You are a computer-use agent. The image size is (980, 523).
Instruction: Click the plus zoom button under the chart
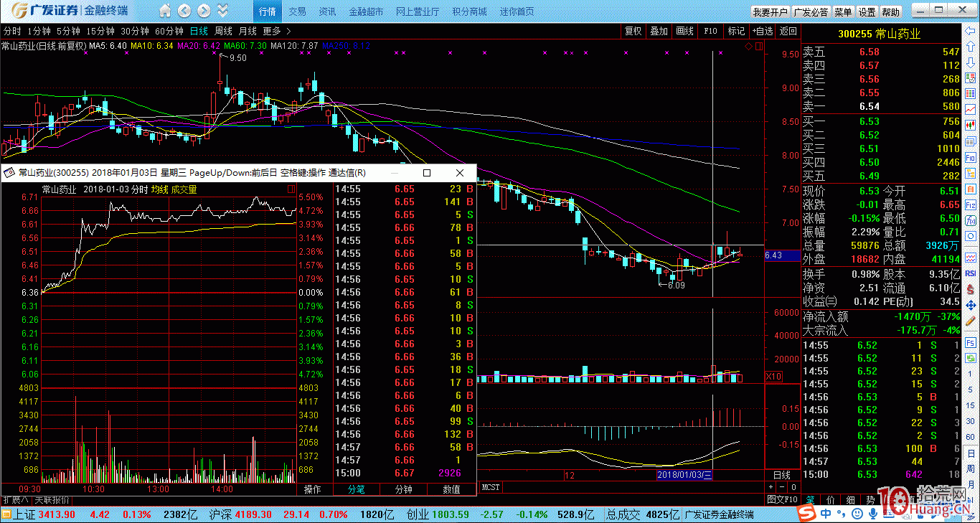771,487
